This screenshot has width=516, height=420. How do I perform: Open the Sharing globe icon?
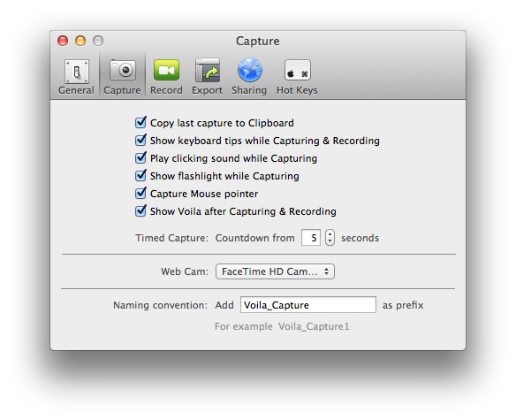pos(250,70)
